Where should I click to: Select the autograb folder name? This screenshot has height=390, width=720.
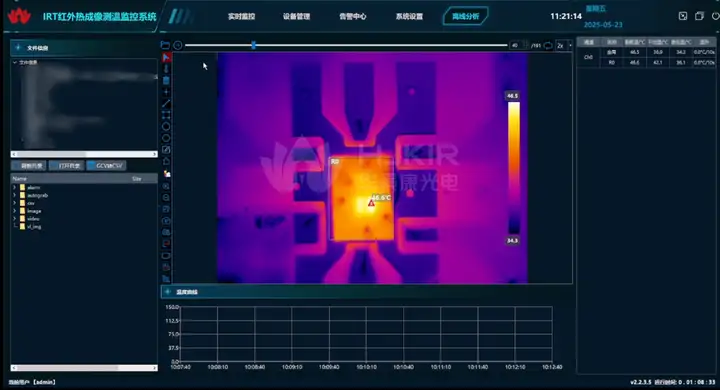[x=38, y=195]
